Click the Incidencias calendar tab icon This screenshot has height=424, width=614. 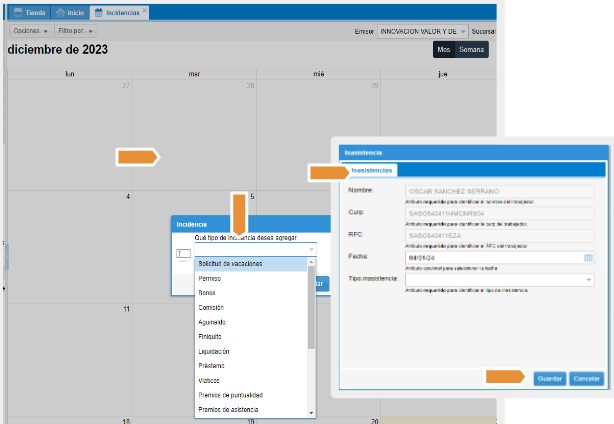click(x=97, y=13)
